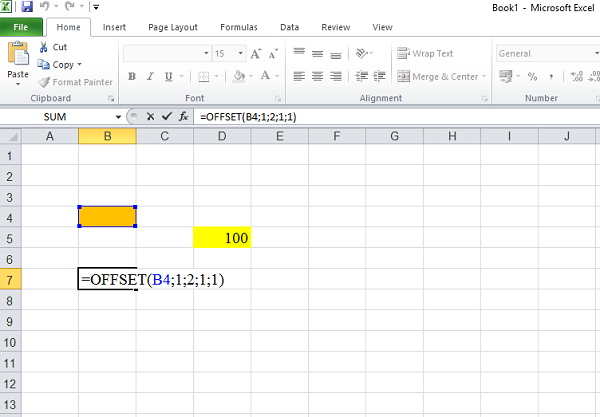Open the Customize Quick Access Toolbar arrow
The width and height of the screenshot is (600, 417).
pos(96,7)
